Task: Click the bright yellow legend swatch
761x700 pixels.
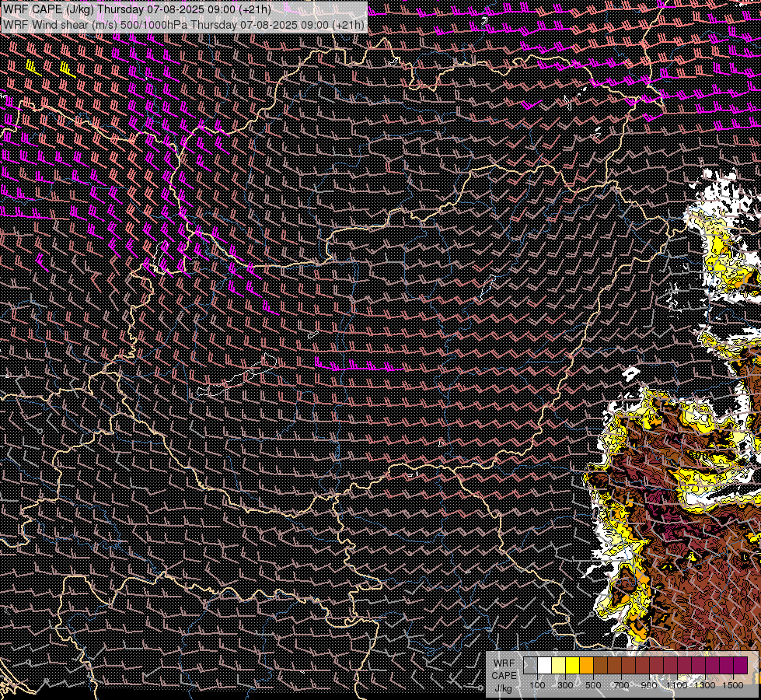Action: (x=573, y=665)
